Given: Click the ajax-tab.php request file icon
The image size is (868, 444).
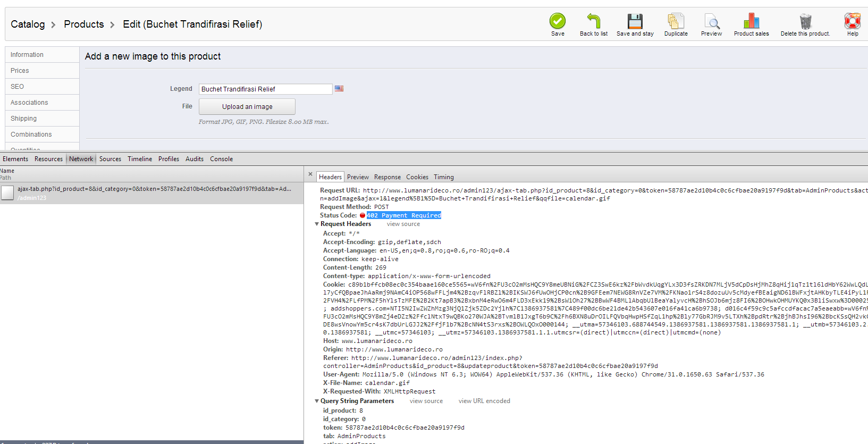Looking at the screenshot, I should tap(7, 193).
